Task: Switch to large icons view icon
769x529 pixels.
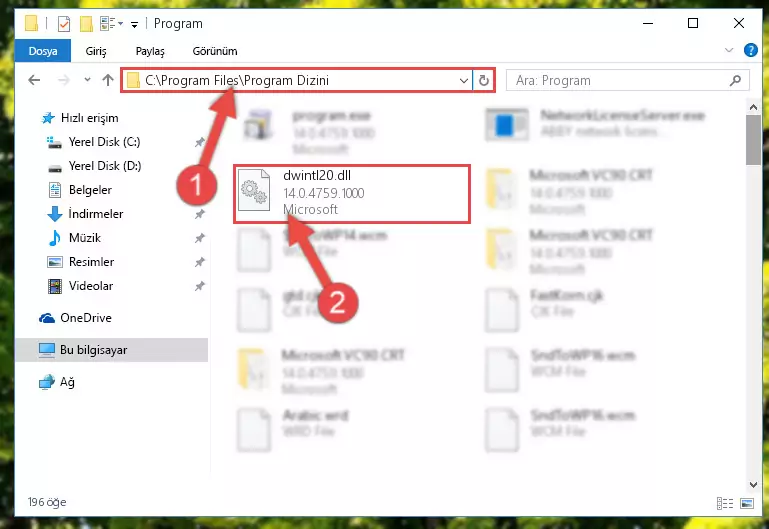Action: pyautogui.click(x=747, y=503)
